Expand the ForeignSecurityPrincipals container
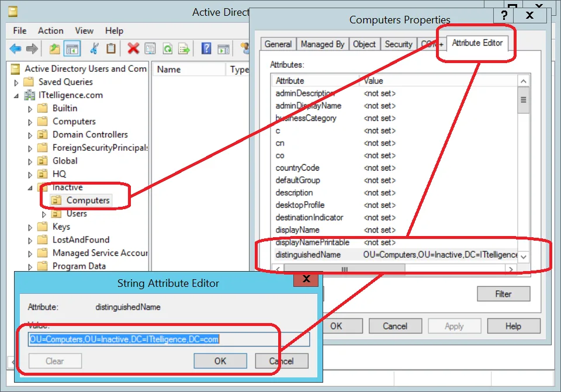This screenshot has width=561, height=392. tap(30, 148)
